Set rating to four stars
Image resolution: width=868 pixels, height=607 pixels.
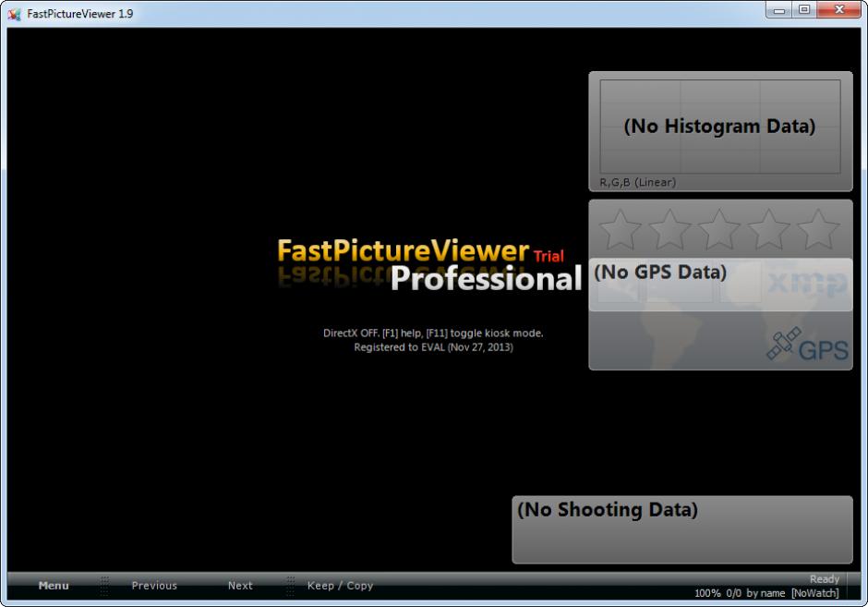click(769, 229)
